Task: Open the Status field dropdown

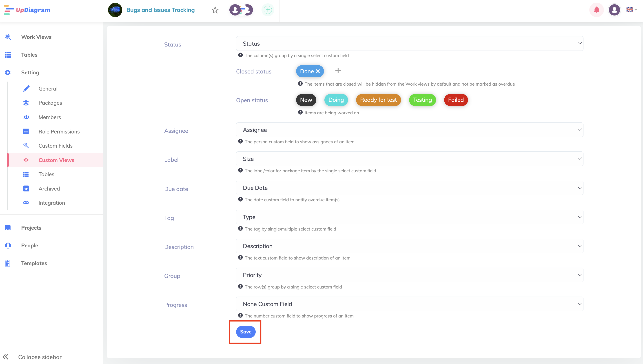Action: click(x=410, y=44)
